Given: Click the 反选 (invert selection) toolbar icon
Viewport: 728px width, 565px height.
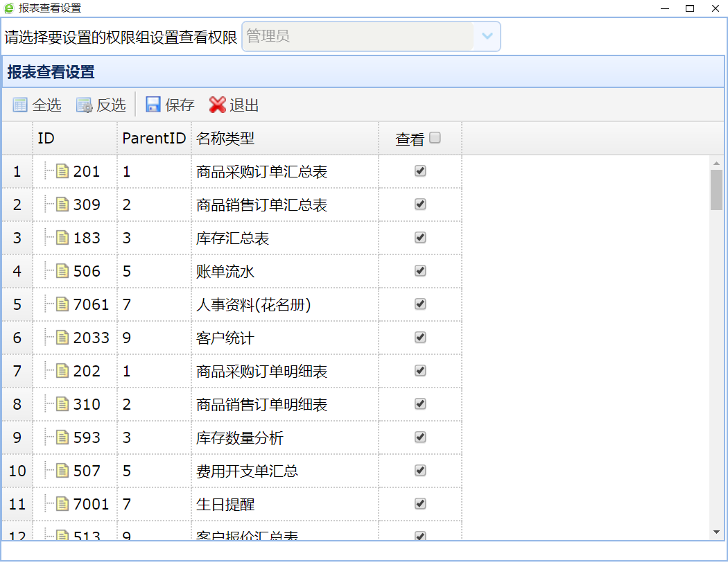Looking at the screenshot, I should click(x=84, y=105).
